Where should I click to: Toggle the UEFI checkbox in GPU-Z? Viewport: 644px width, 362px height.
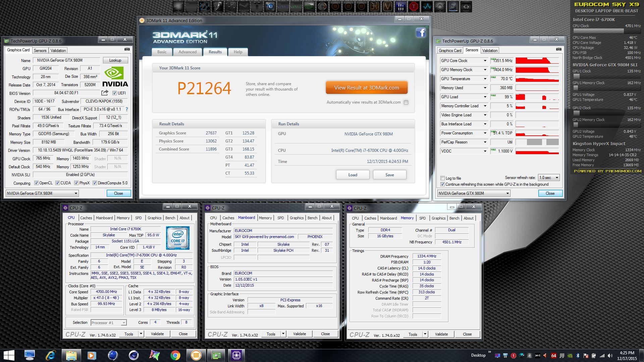click(x=114, y=93)
